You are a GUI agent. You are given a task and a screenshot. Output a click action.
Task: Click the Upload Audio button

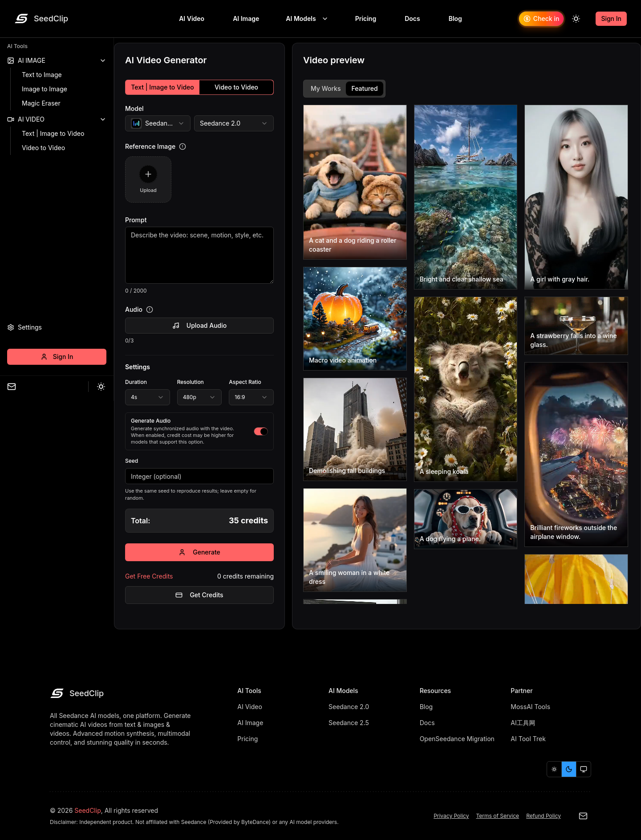coord(199,326)
